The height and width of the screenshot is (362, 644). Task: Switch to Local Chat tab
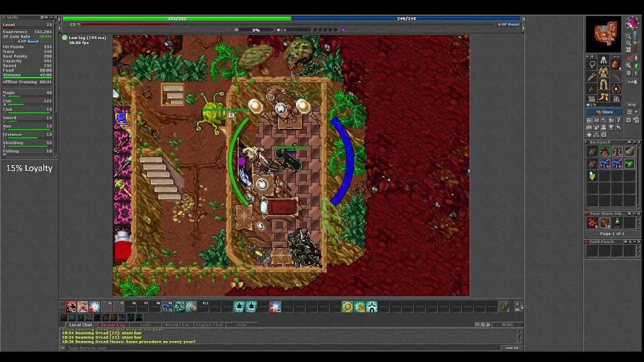pos(81,325)
